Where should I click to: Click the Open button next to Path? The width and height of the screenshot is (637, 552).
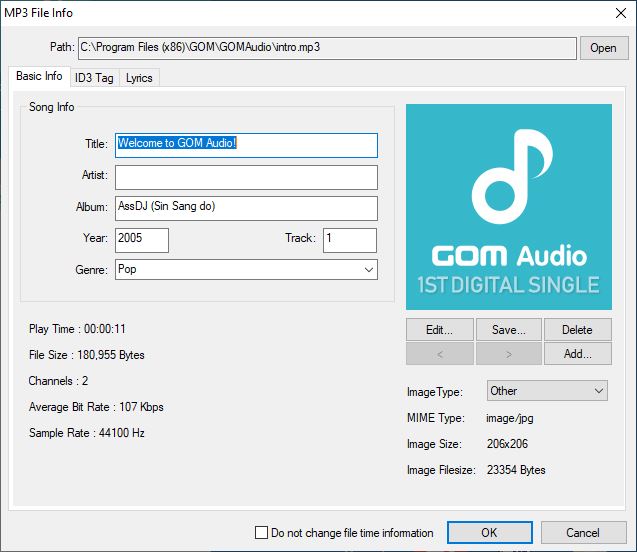pyautogui.click(x=604, y=48)
